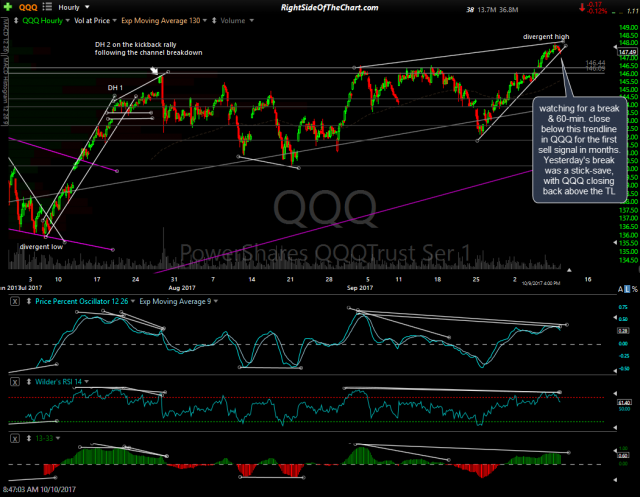Click move arrows on 13-33 panel

29,439
